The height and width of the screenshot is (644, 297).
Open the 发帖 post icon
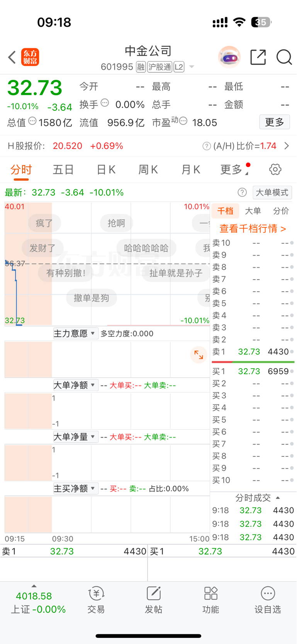153,600
